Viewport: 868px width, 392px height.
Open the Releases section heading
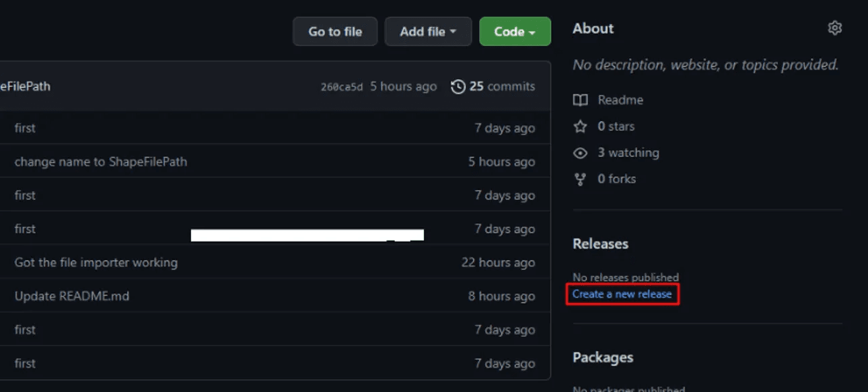click(600, 244)
